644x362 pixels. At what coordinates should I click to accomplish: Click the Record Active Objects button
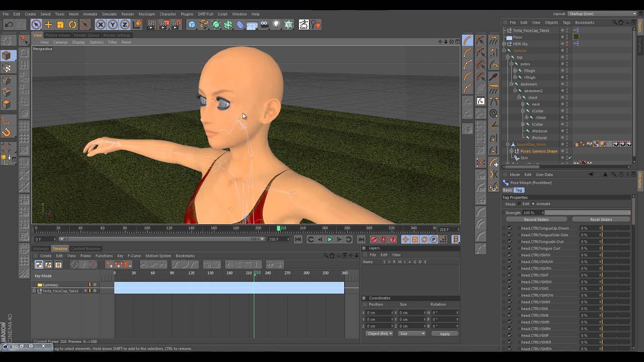[374, 240]
